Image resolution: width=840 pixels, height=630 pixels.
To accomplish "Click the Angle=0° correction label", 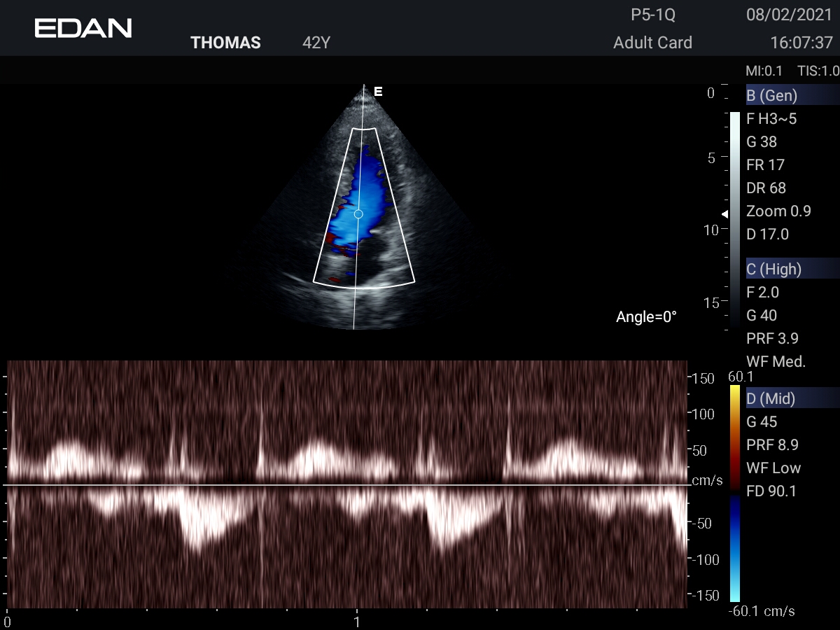I will [x=646, y=317].
